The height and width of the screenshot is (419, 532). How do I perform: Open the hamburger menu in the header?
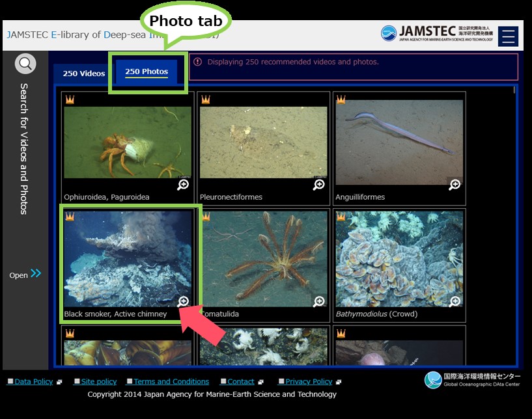(x=508, y=36)
